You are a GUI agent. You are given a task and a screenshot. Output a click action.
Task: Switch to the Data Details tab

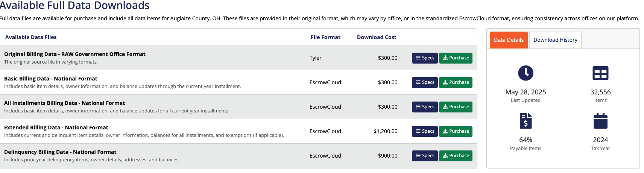coord(509,40)
